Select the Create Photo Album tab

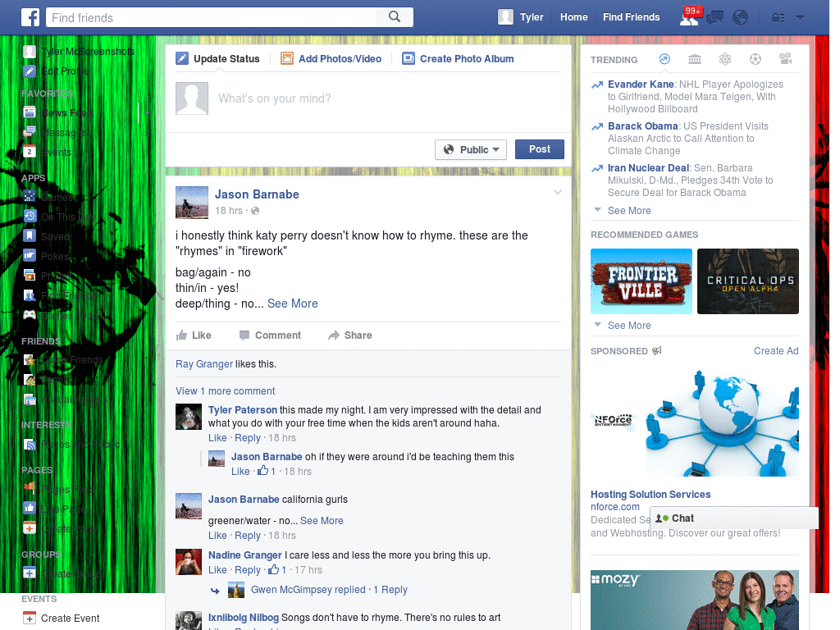tap(459, 59)
